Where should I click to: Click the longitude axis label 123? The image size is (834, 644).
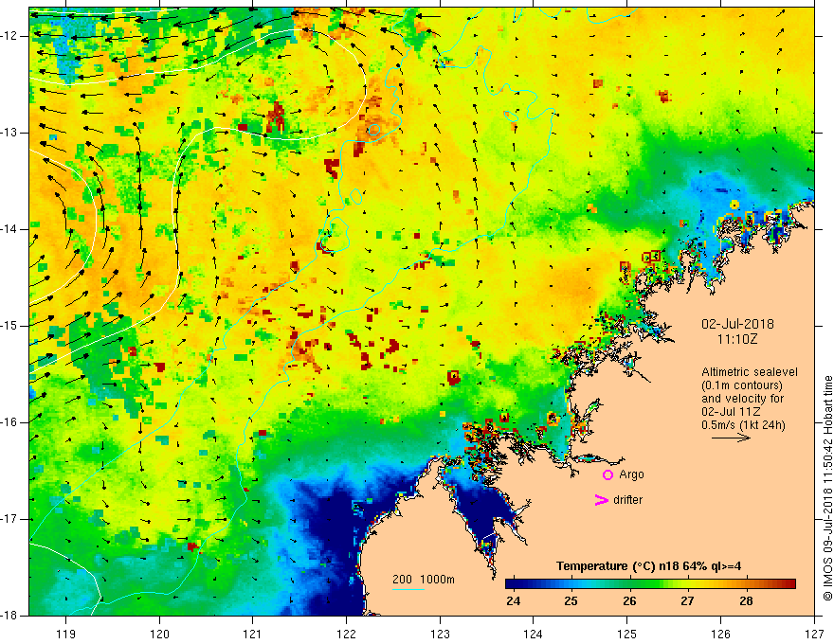click(440, 634)
